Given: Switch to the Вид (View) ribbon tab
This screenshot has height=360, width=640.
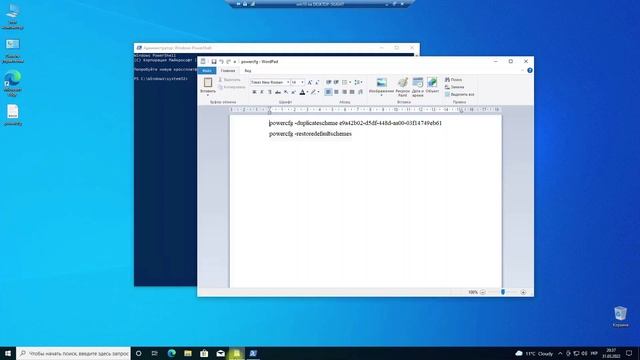Looking at the screenshot, I should pyautogui.click(x=248, y=71).
